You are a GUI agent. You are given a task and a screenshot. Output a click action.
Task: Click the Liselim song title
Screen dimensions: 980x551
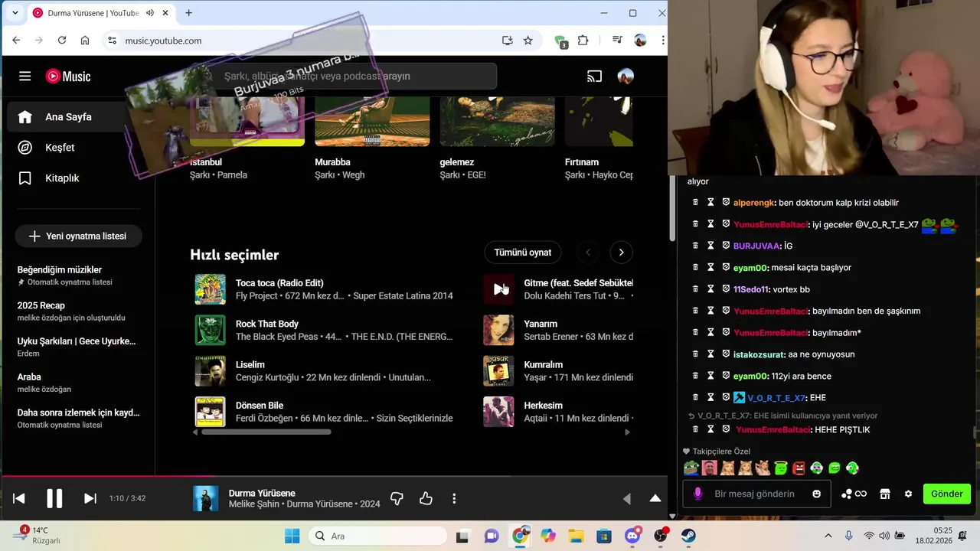click(250, 365)
